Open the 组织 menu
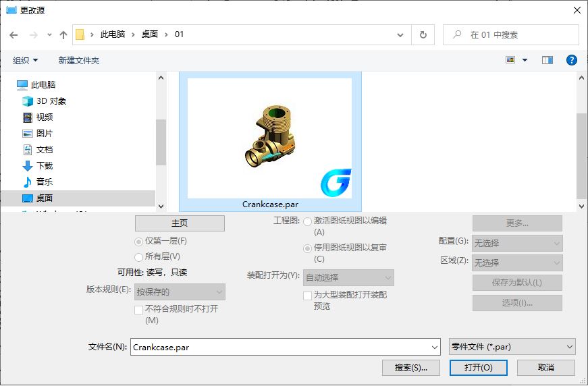 [x=25, y=60]
